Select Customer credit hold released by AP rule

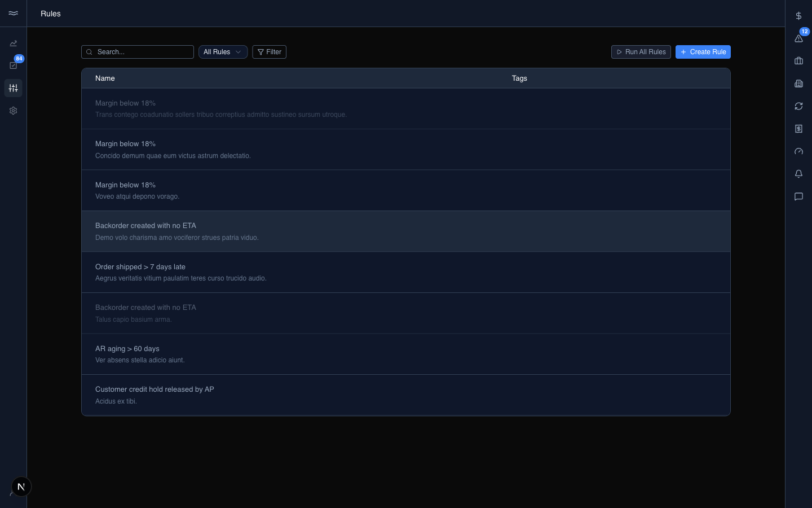[406, 395]
